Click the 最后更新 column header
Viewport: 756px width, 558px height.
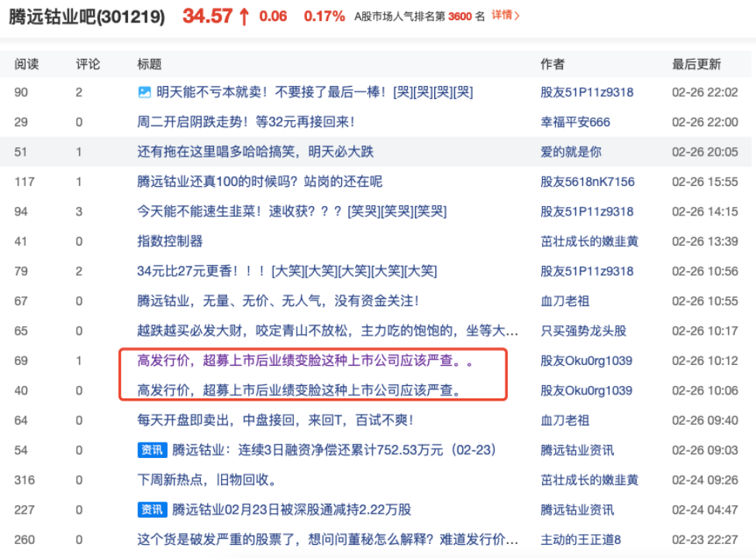(x=697, y=64)
